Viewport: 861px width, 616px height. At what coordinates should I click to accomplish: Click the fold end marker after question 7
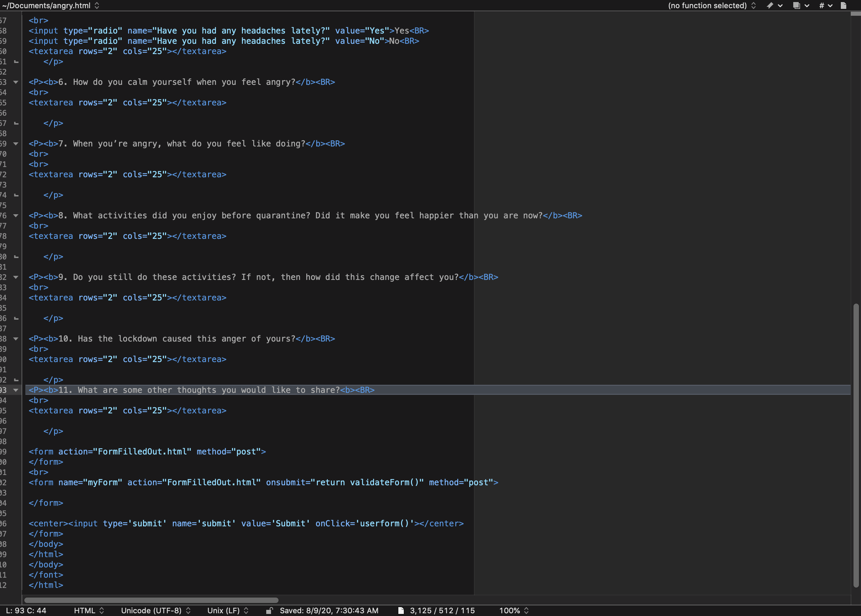click(x=16, y=195)
